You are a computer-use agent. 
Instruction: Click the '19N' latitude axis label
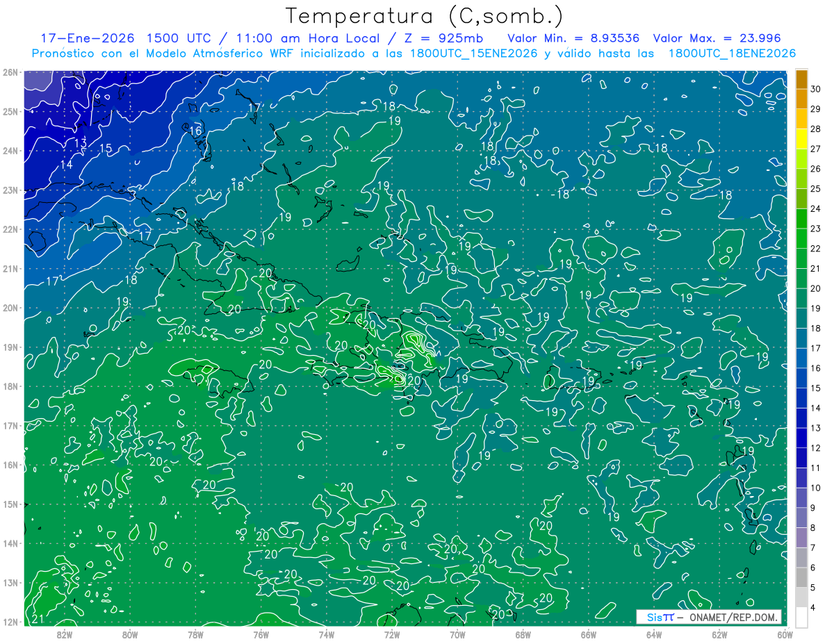coord(10,347)
